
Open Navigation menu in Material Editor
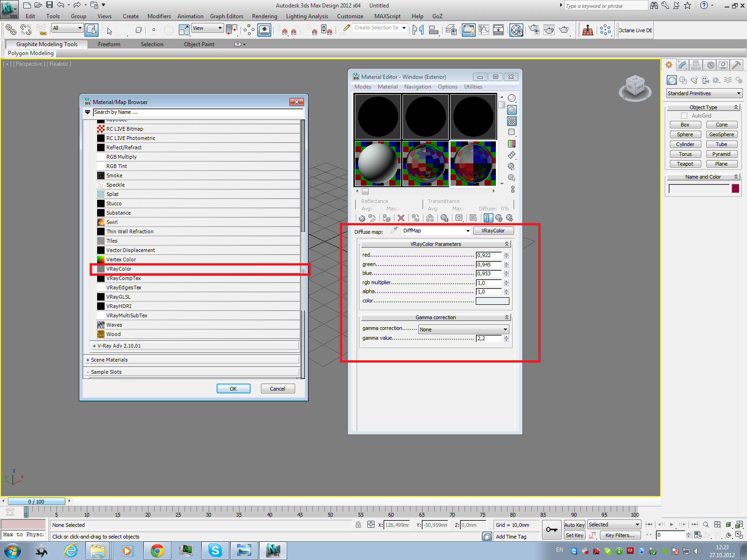pos(417,87)
